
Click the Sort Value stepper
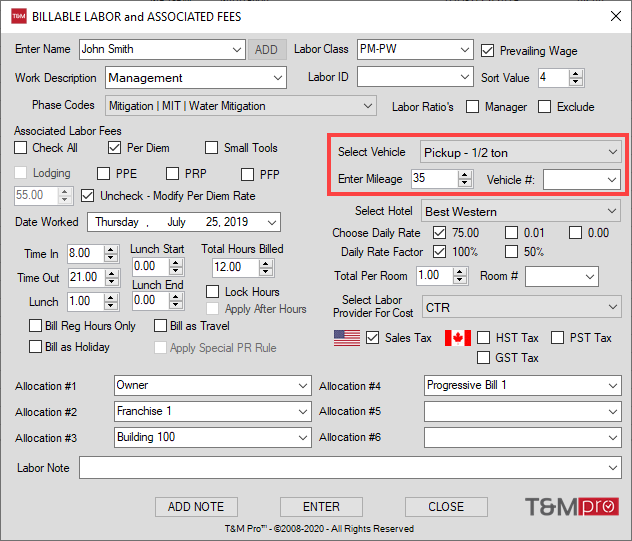click(576, 78)
